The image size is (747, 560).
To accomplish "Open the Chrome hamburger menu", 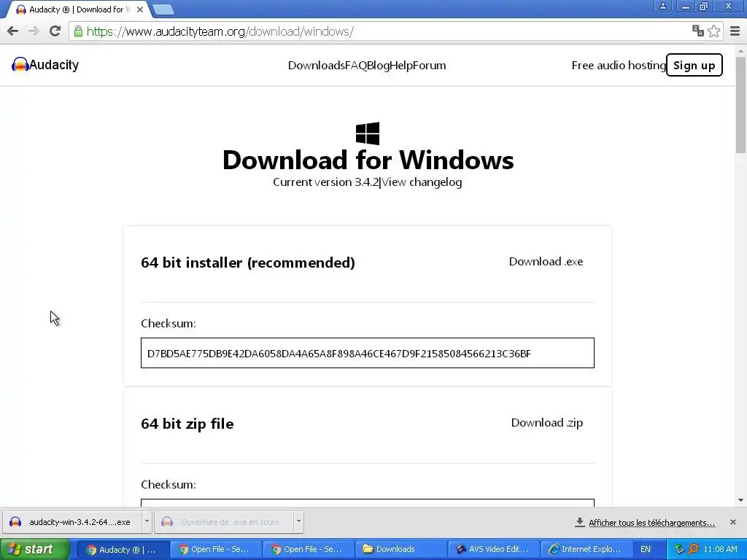I will [735, 31].
